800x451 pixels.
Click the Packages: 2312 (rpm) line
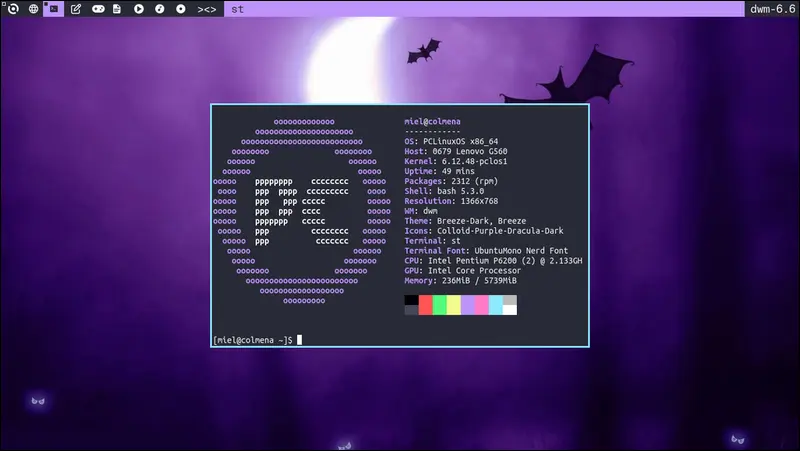tap(451, 181)
